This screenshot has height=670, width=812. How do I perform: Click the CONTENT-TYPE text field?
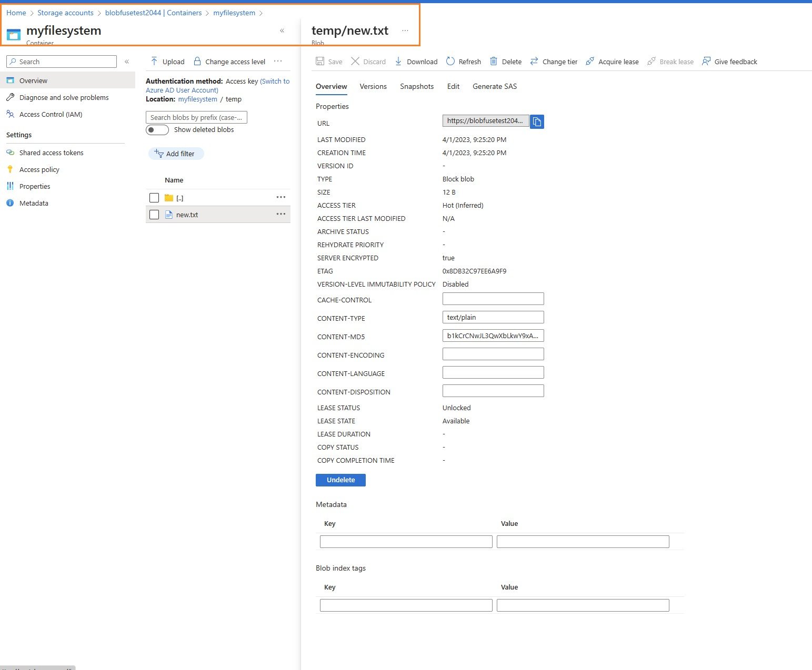pyautogui.click(x=493, y=317)
